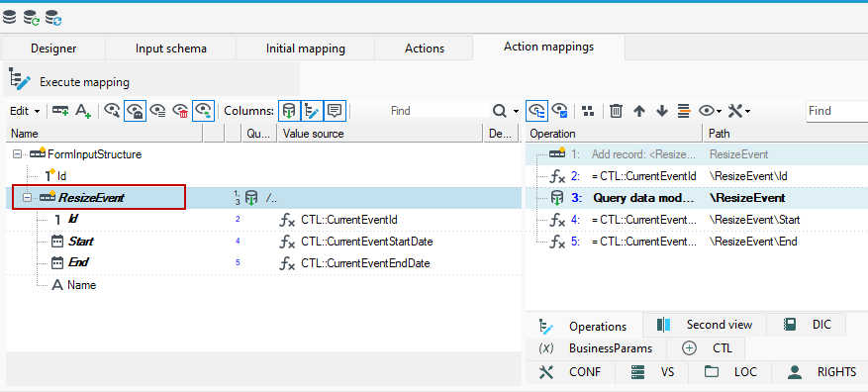Click the left Find search field
This screenshot has height=392, width=868.
pyautogui.click(x=437, y=111)
